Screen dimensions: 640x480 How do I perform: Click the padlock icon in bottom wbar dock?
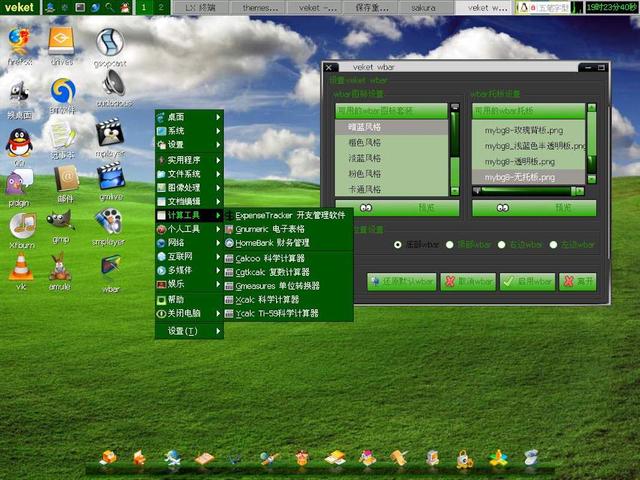465,459
